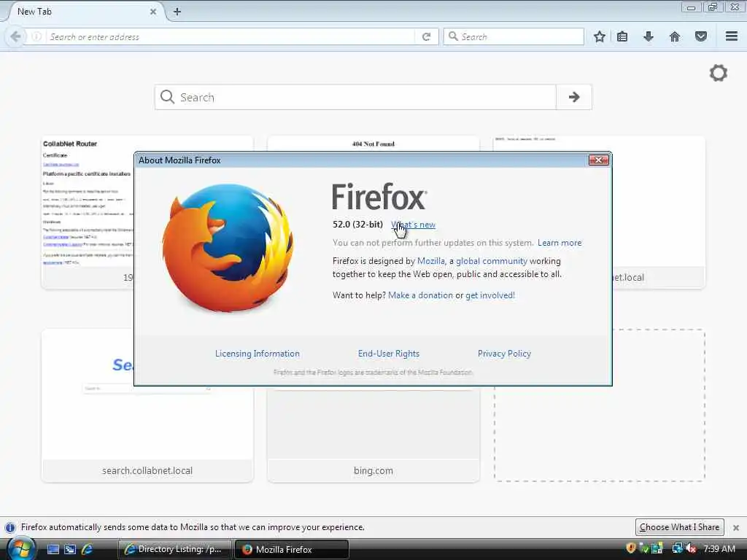Close the About Mozilla Firefox dialog

[598, 160]
